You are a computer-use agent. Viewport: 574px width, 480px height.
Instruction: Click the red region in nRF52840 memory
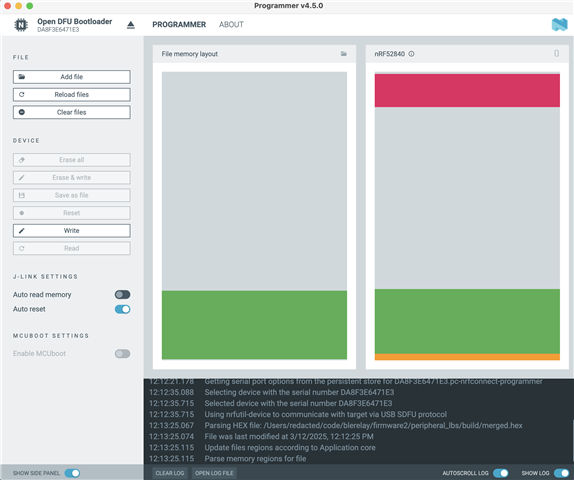pyautogui.click(x=467, y=90)
